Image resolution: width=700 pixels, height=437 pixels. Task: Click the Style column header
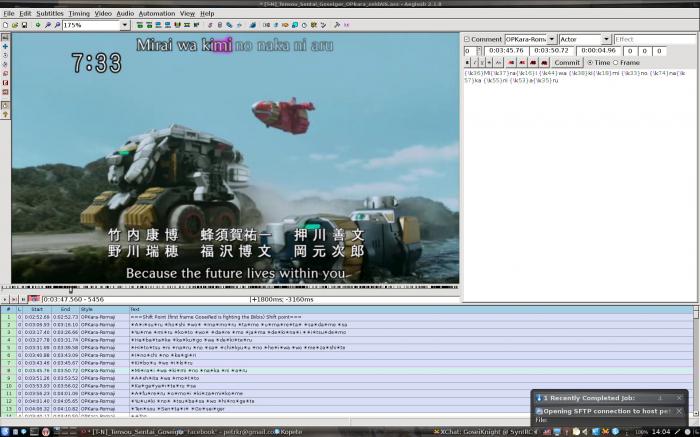pyautogui.click(x=104, y=309)
